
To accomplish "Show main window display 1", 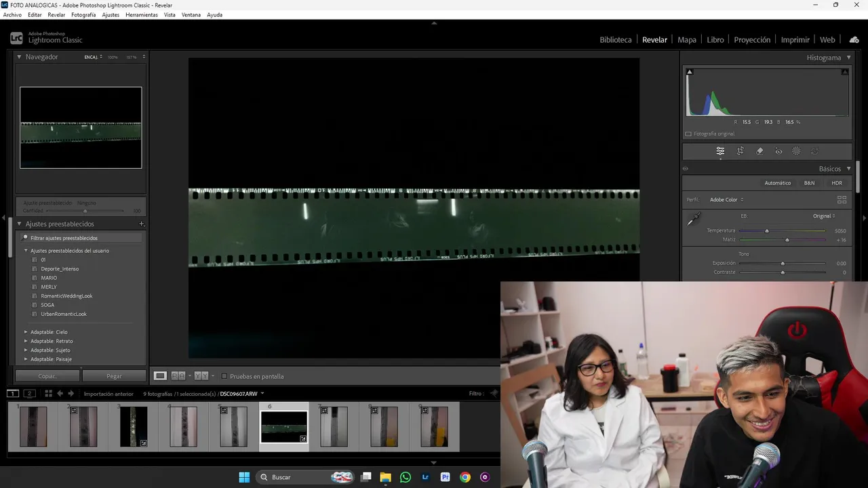I will pos(13,394).
